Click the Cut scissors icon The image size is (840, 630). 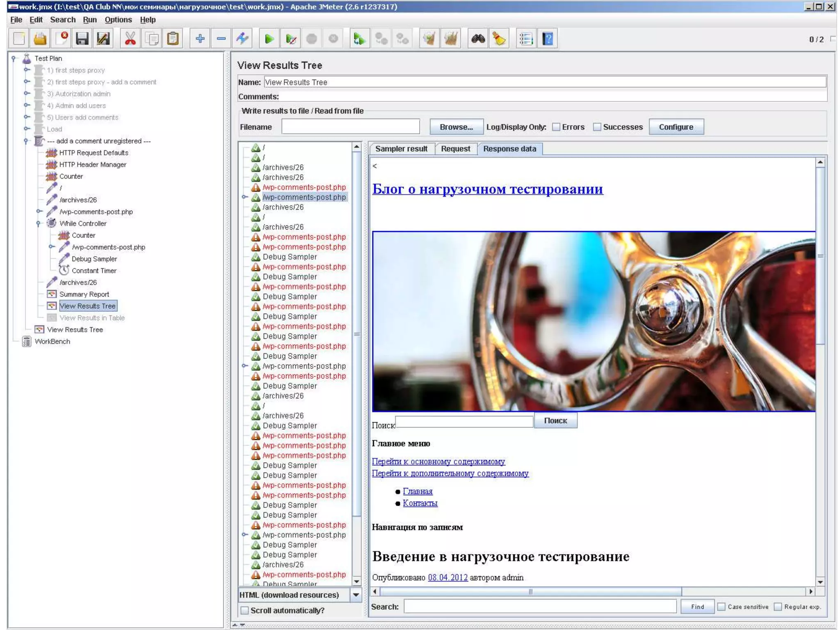pos(130,39)
